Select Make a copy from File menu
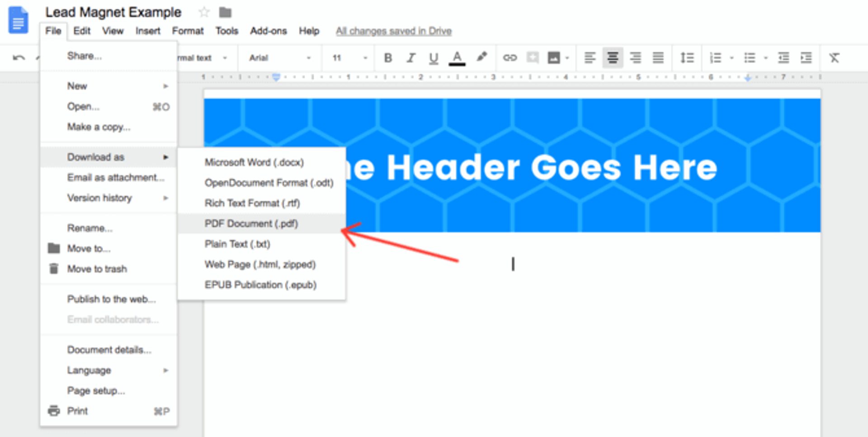This screenshot has width=868, height=437. tap(99, 127)
